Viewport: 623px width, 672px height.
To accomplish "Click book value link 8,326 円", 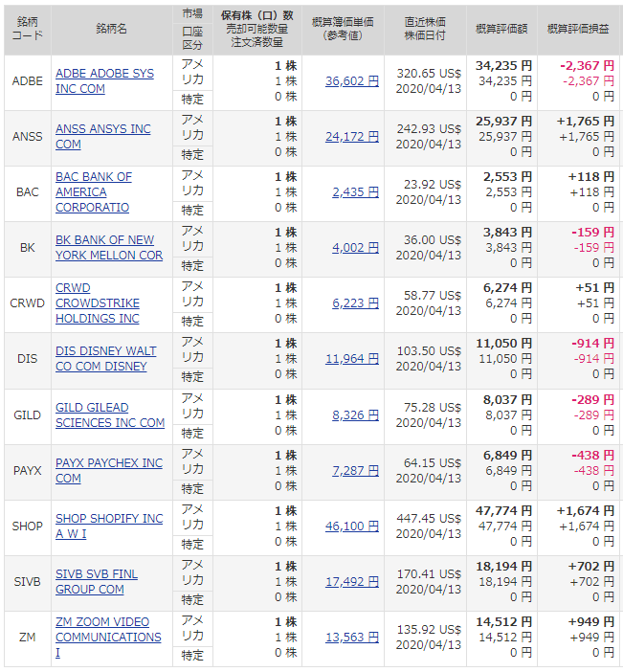I will (355, 415).
